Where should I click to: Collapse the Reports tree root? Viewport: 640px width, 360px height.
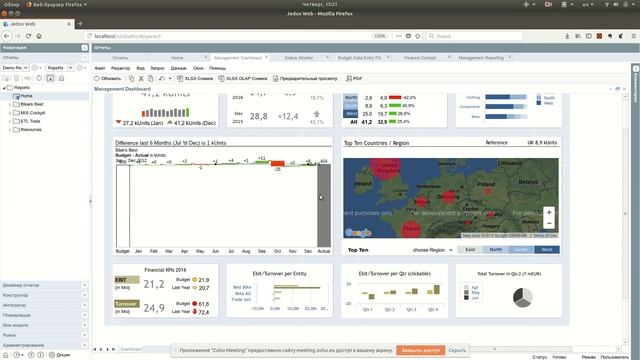click(4, 88)
